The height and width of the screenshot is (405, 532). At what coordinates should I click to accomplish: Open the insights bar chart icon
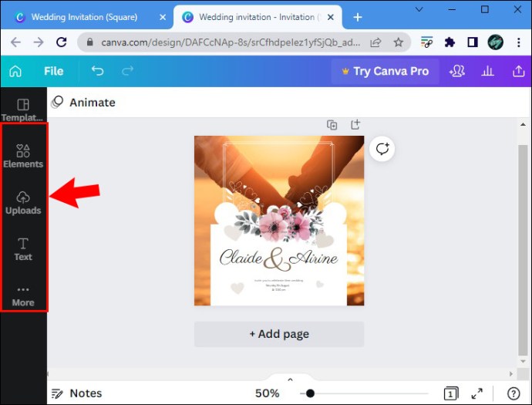tap(487, 71)
